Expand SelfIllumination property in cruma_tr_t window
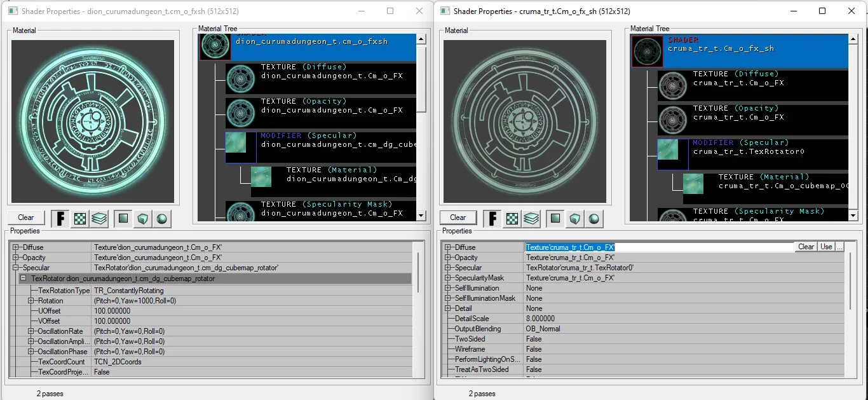Viewport: 868px width, 400px height. (448, 288)
